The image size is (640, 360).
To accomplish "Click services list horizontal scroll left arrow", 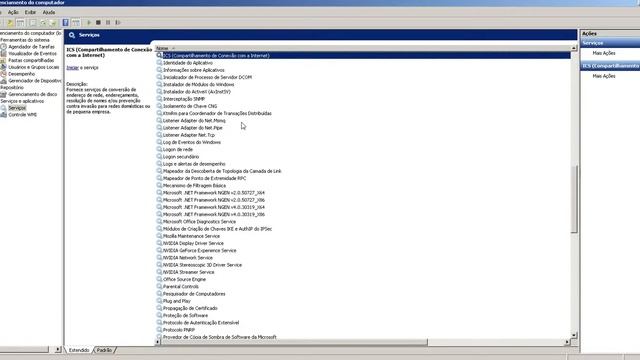I will (158, 342).
